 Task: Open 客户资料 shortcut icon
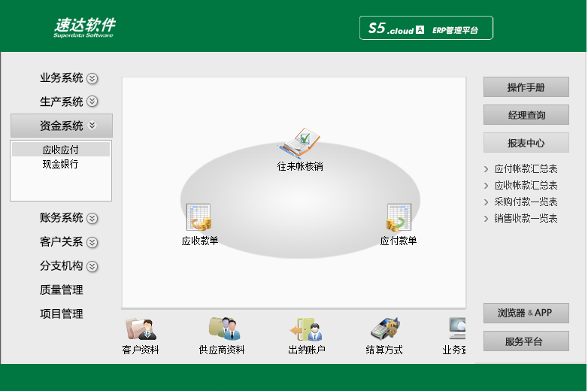click(x=141, y=329)
